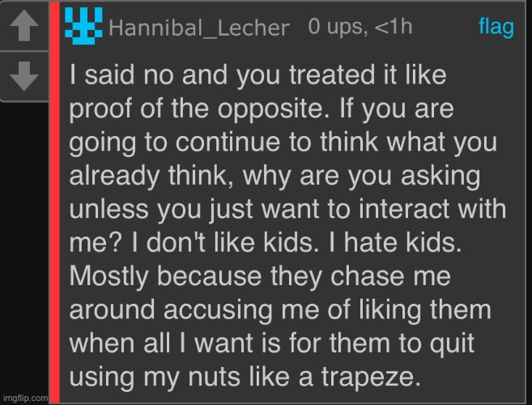The height and width of the screenshot is (405, 532).
Task: Click the line 'when all I want is for them to quit'
Action: coord(272,343)
